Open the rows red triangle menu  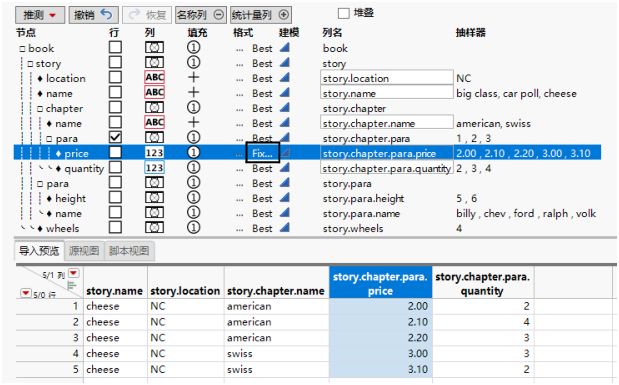[x=26, y=293]
